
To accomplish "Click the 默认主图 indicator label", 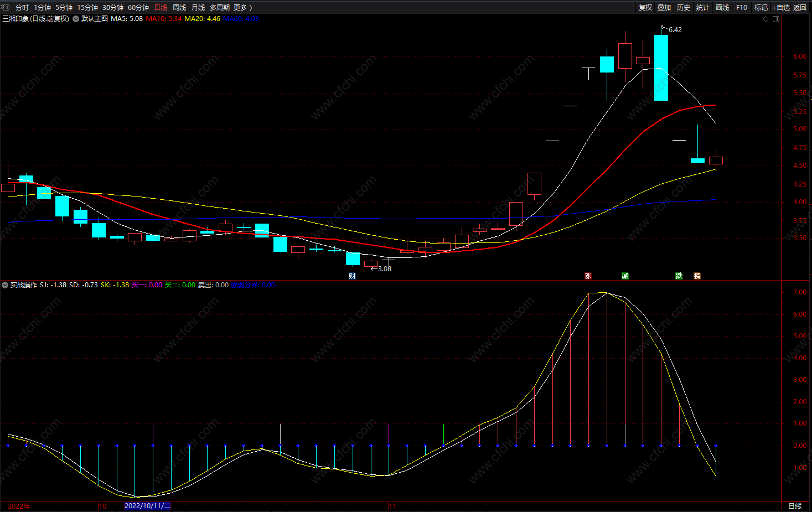I will click(x=95, y=19).
